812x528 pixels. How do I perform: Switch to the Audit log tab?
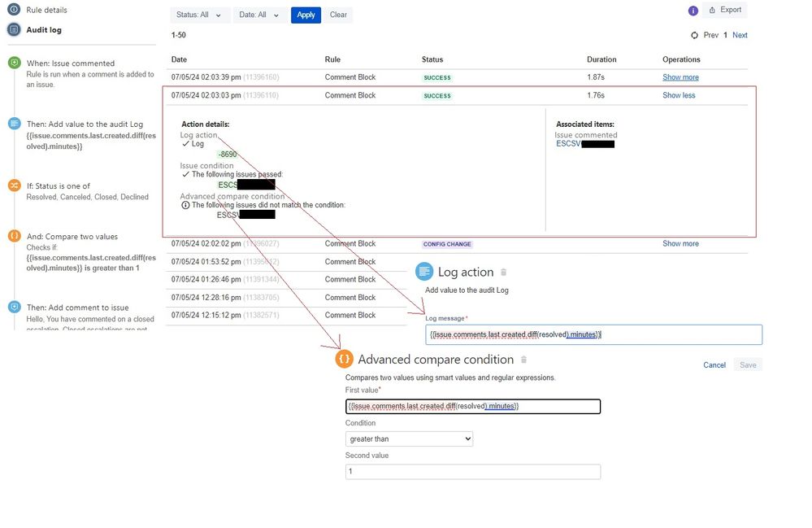[x=42, y=31]
